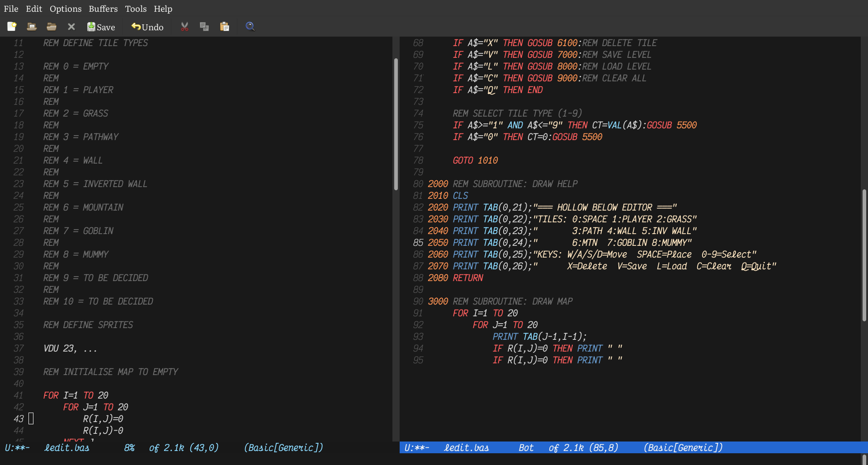This screenshot has width=868, height=465.
Task: Open the Tools menu
Action: (136, 9)
